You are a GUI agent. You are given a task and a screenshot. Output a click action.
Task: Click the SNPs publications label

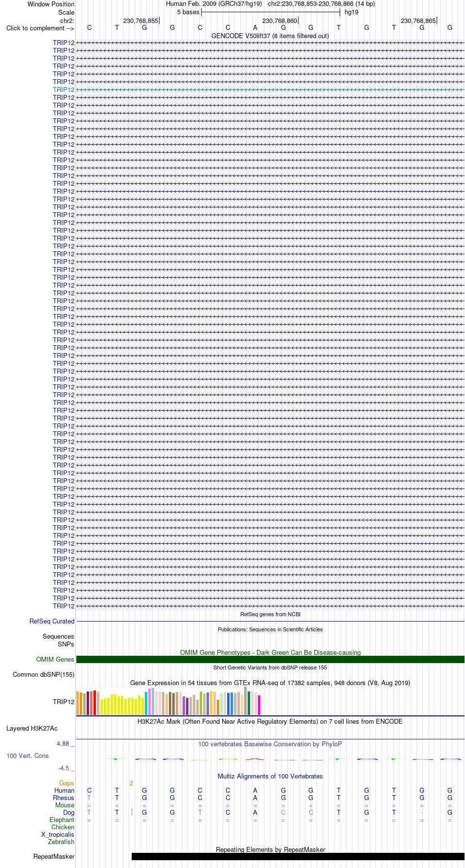pos(66,645)
